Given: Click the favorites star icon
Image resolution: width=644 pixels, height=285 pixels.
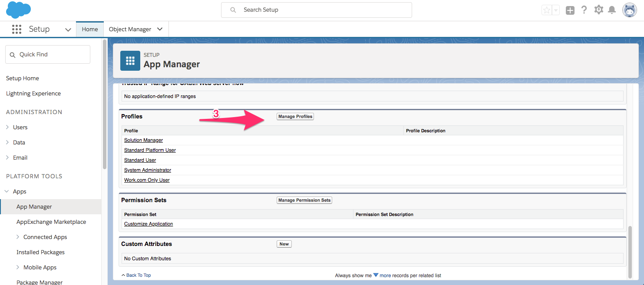Looking at the screenshot, I should 546,10.
